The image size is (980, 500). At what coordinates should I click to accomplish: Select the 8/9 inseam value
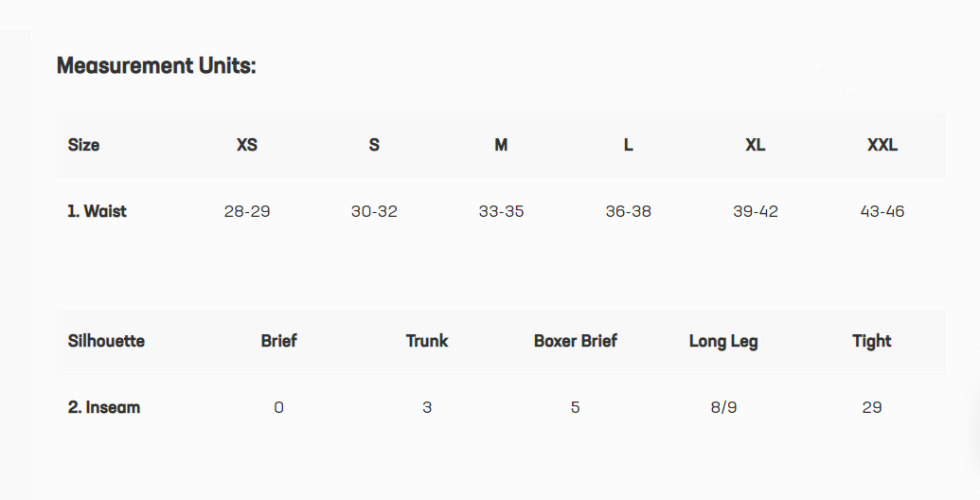pyautogui.click(x=723, y=407)
